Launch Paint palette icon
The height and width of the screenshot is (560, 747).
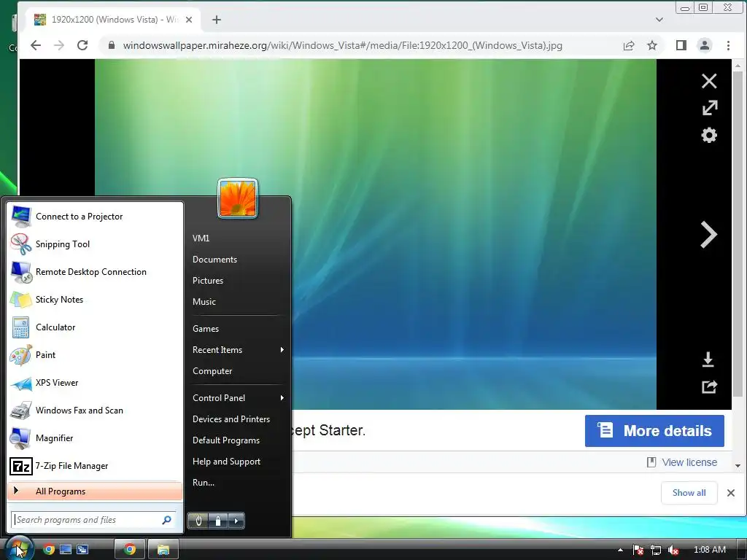point(21,355)
